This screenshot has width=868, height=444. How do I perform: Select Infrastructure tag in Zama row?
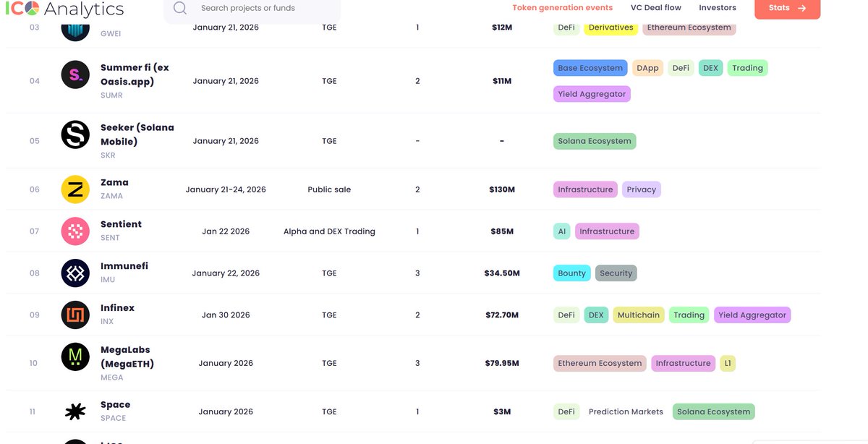585,189
